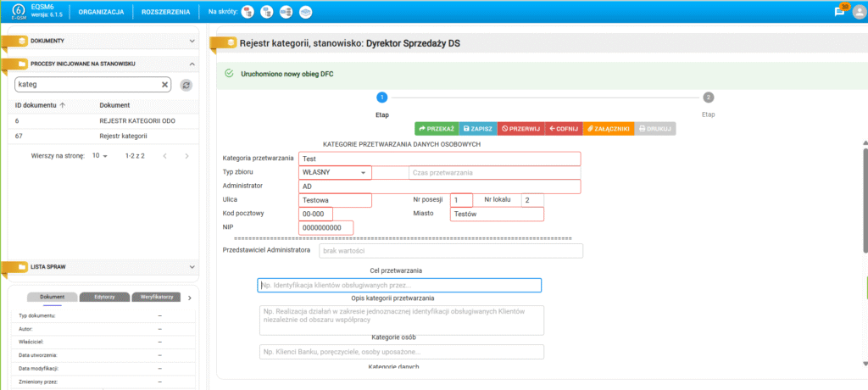Open the Rozszerzenia menu
868x390 pixels.
coord(166,12)
